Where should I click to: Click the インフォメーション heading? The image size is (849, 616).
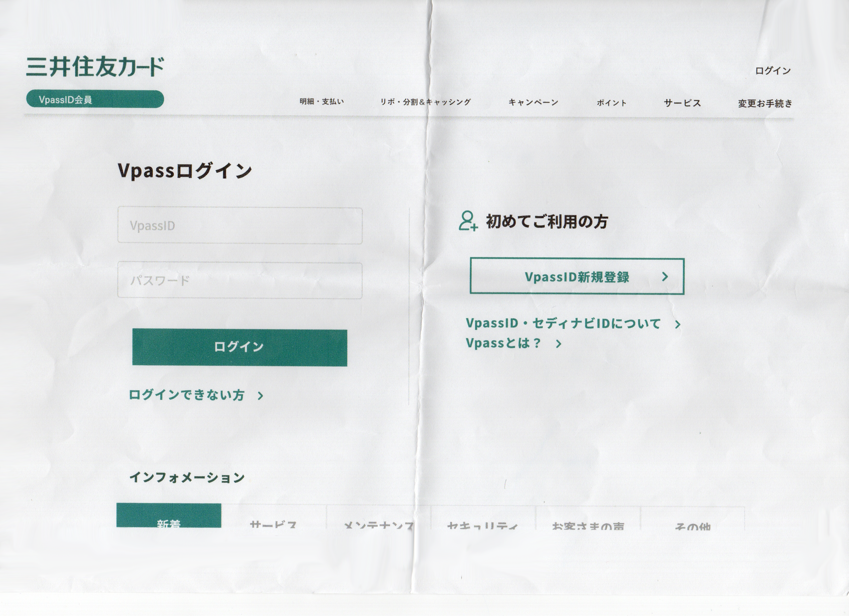pyautogui.click(x=187, y=477)
